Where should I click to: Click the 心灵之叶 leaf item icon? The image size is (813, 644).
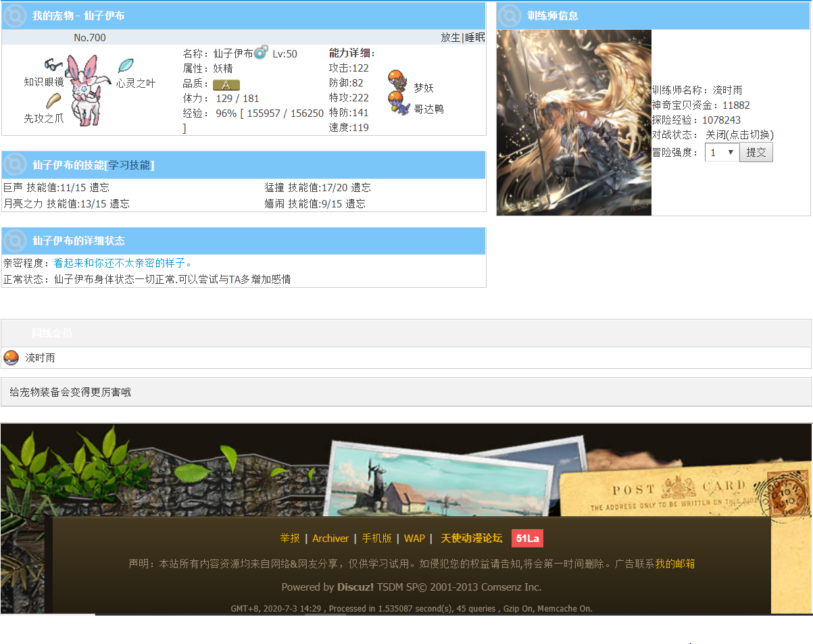[x=126, y=66]
